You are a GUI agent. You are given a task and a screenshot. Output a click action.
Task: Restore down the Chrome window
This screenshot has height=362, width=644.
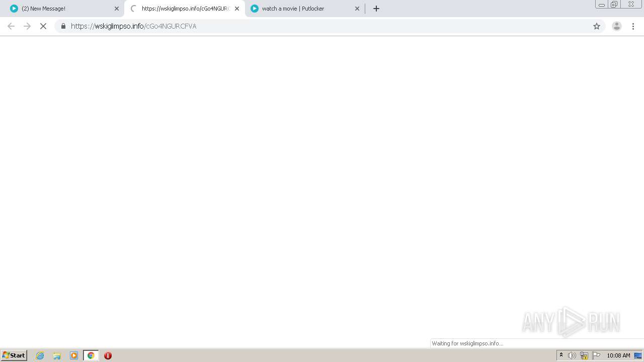[614, 5]
